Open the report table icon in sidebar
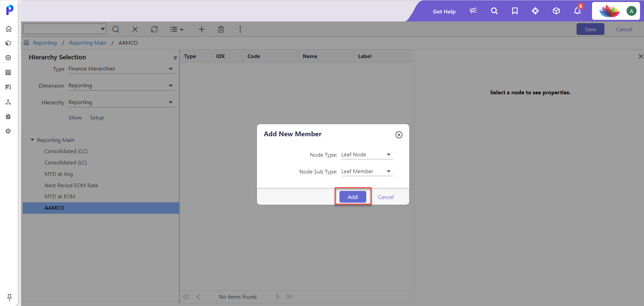The width and height of the screenshot is (644, 306). coord(8,87)
